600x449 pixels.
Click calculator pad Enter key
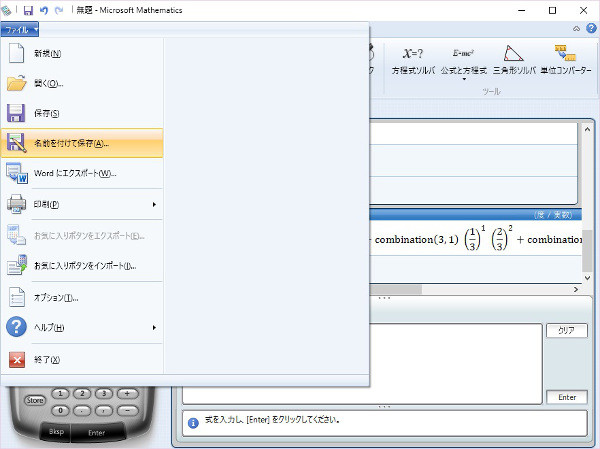tap(97, 433)
